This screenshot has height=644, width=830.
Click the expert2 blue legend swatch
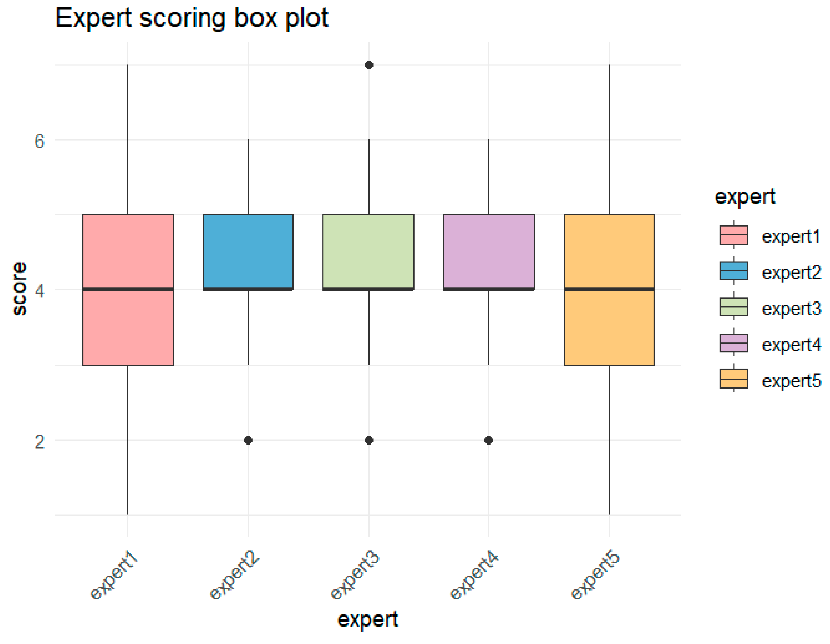coord(734,271)
